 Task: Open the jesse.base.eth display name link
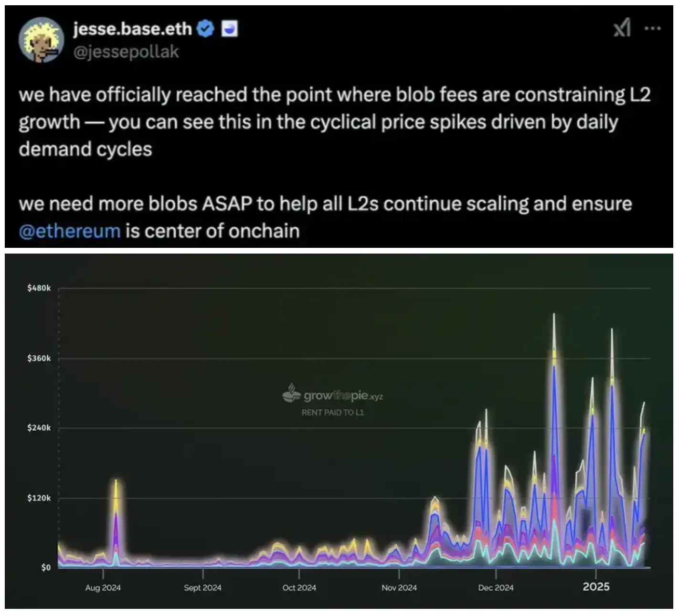pyautogui.click(x=132, y=30)
